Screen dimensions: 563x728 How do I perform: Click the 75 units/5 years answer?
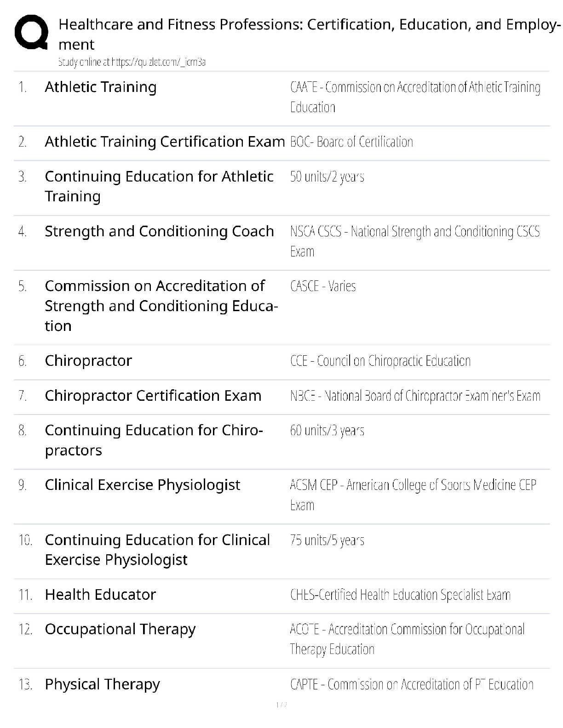pos(327,540)
